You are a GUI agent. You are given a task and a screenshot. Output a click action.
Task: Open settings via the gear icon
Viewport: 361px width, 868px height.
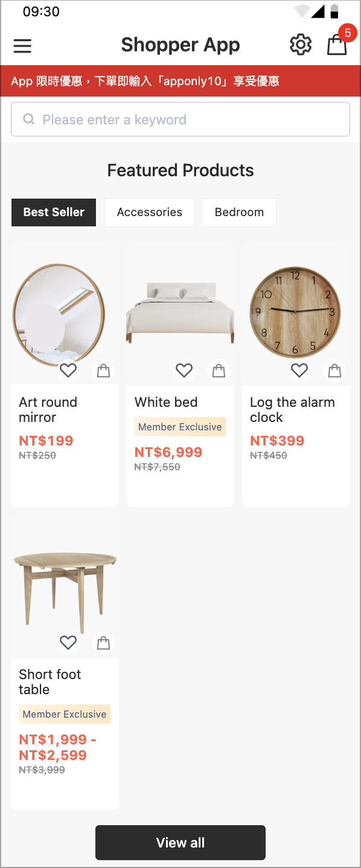click(301, 45)
